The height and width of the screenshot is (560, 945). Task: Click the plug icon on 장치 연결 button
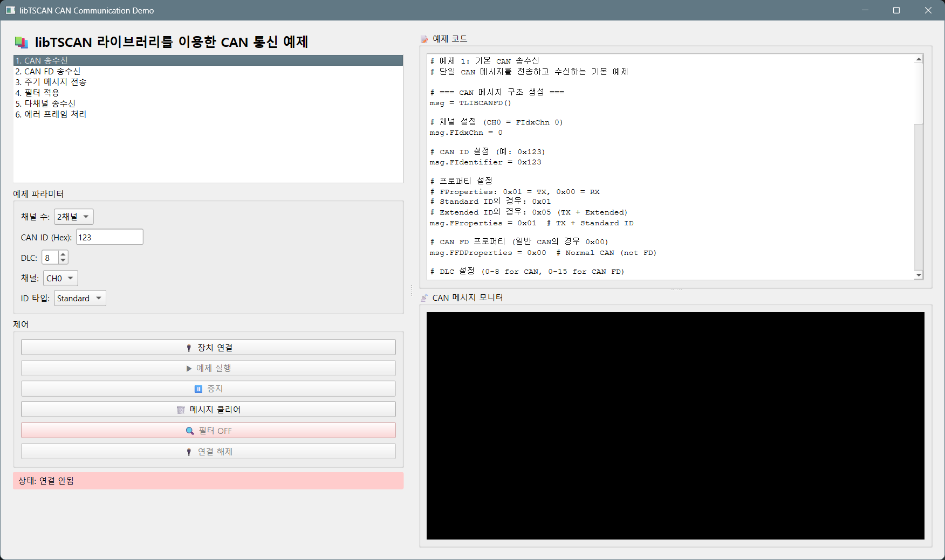coord(189,348)
